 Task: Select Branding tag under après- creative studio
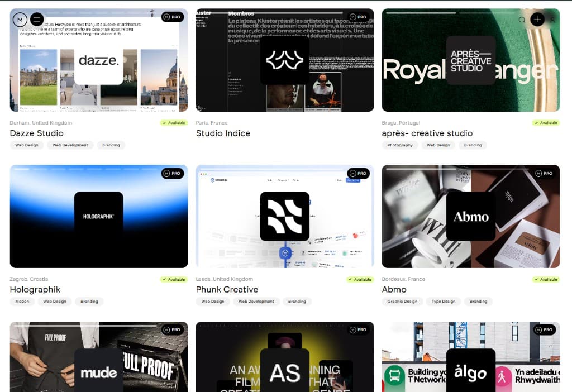[473, 145]
